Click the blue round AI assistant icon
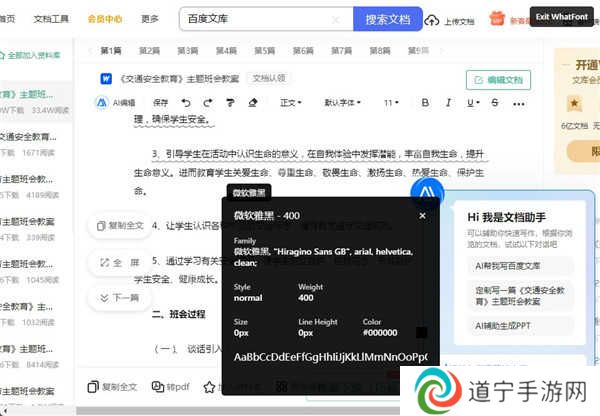 427,190
